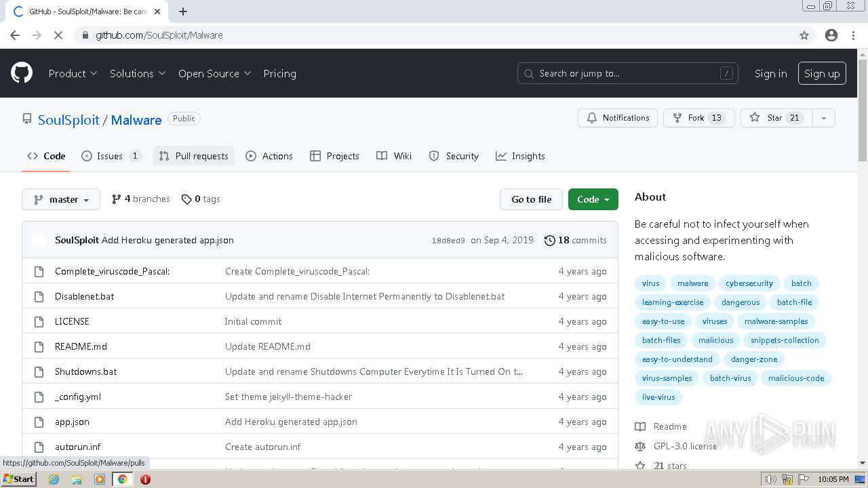868x488 pixels.
Task: View the 18 commits history
Action: [x=576, y=240]
